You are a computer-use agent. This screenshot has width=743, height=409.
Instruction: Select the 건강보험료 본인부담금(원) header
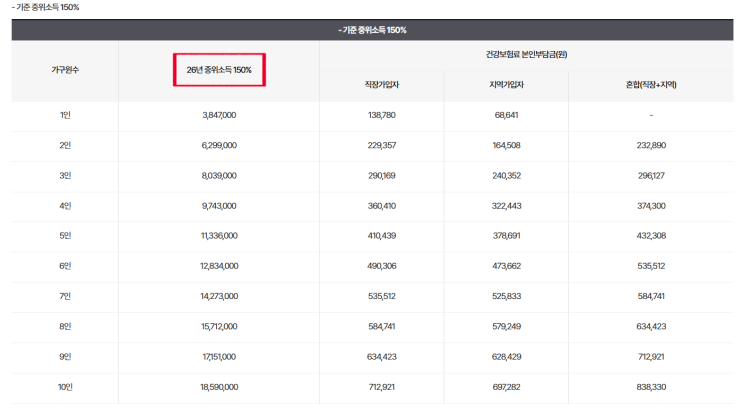[526, 55]
